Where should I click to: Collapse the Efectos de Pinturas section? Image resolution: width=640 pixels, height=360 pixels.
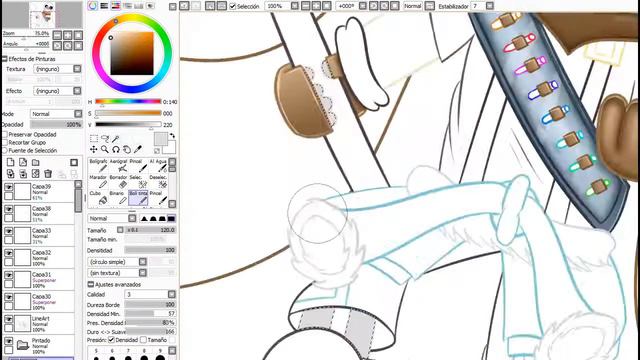click(4, 59)
